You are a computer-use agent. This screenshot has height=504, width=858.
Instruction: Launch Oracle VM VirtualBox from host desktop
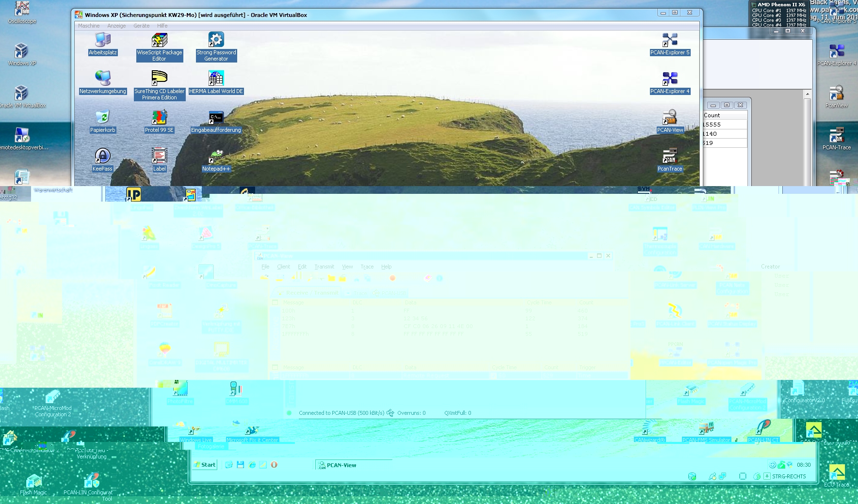(x=22, y=96)
